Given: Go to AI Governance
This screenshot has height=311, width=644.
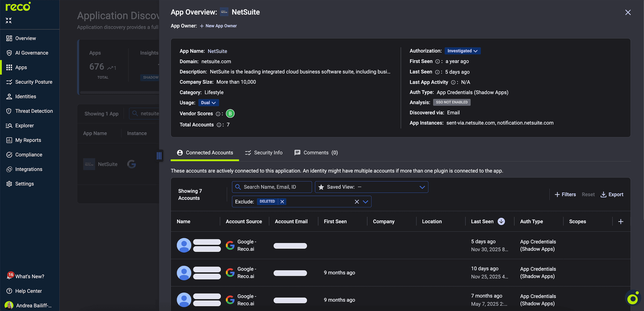Looking at the screenshot, I should pos(31,53).
